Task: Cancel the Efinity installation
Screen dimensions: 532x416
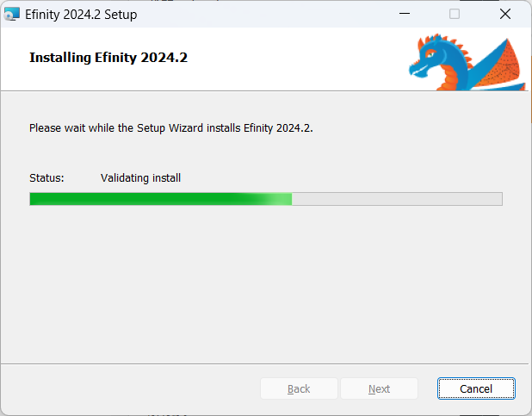Action: tap(476, 388)
